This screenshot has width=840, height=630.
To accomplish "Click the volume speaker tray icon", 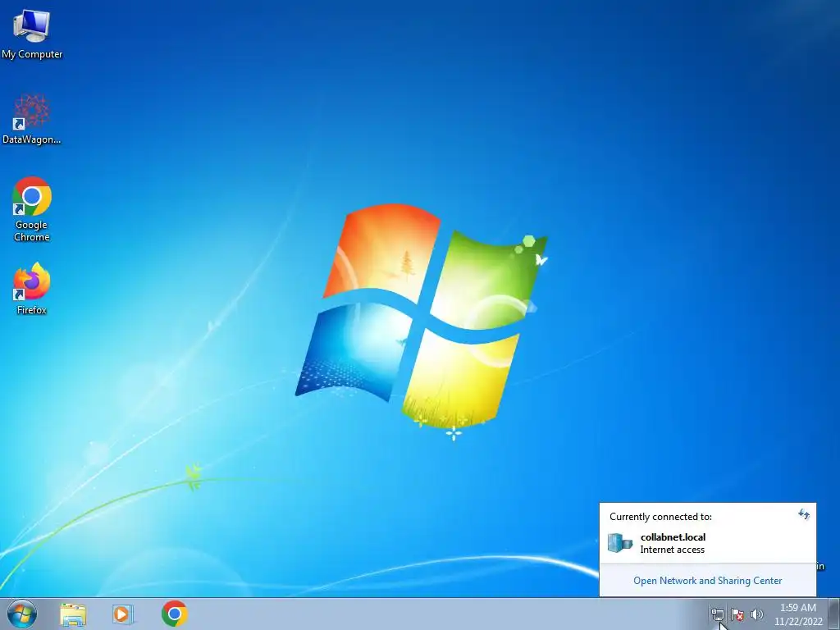I will 756,614.
